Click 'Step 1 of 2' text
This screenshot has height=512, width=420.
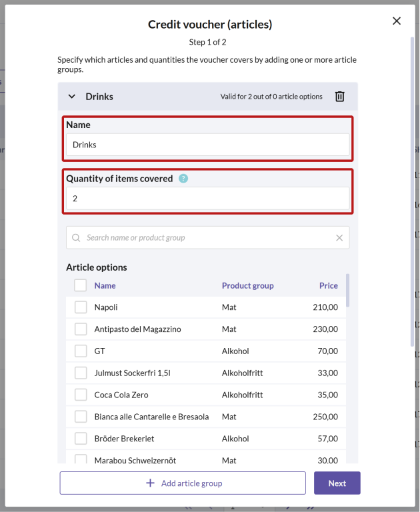pyautogui.click(x=208, y=42)
